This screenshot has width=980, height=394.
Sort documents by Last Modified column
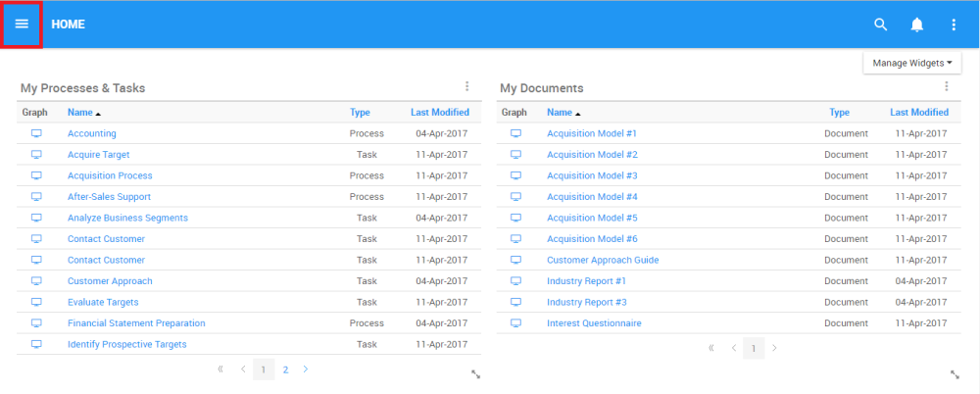tap(918, 113)
